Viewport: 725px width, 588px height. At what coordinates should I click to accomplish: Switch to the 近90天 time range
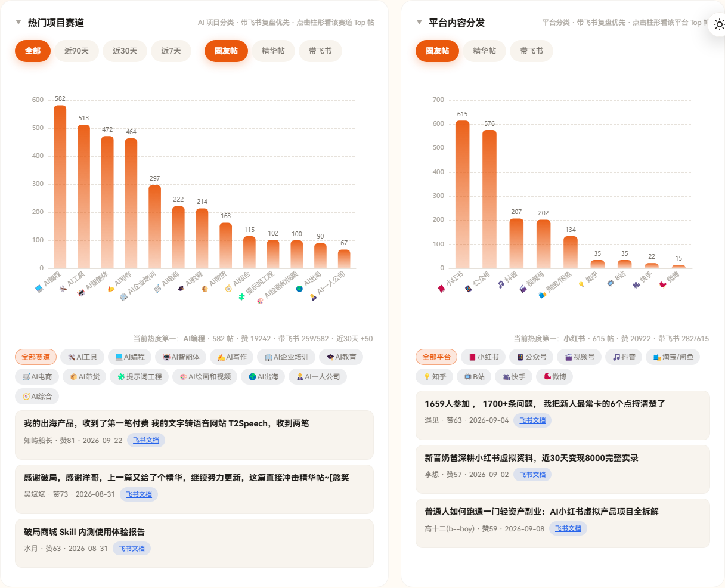(76, 51)
